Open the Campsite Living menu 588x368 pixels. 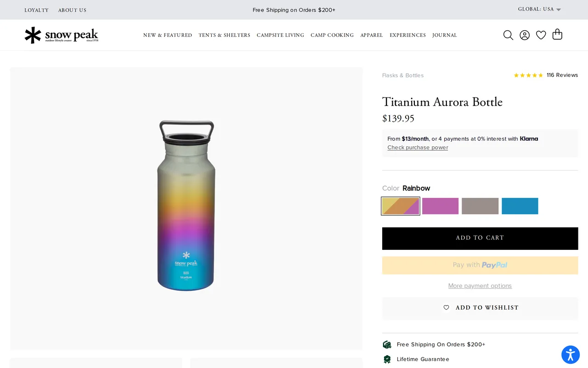(x=280, y=35)
